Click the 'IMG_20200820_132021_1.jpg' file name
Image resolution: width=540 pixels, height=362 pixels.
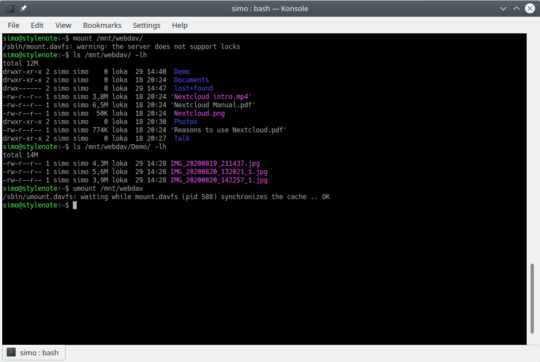[219, 172]
